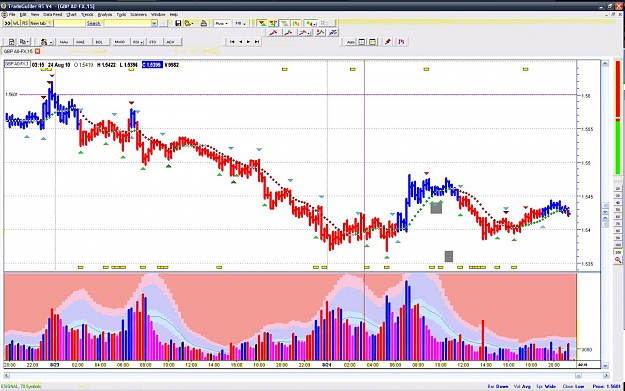The image size is (625, 391).
Task: Add the STO stochastic indicator
Action: [x=153, y=42]
